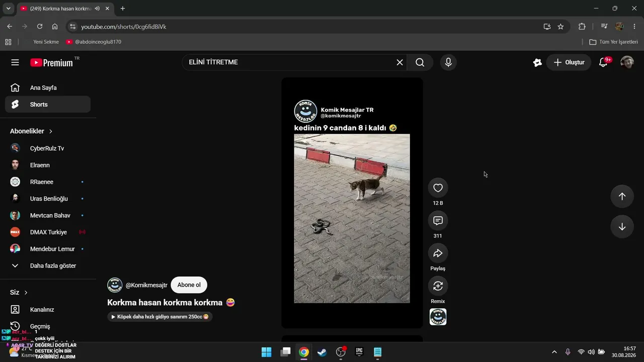Open the media controls in Chrome's toolbar
The image size is (644, 362).
[x=604, y=27]
